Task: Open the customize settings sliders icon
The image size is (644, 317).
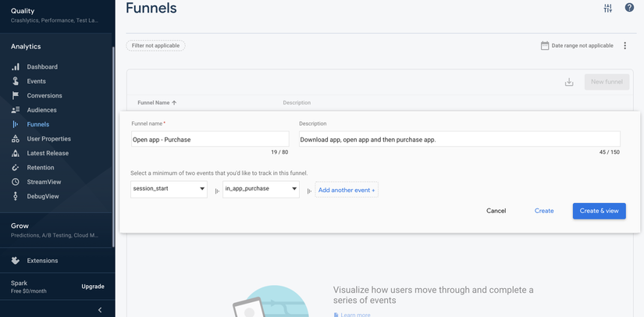Action: point(608,8)
